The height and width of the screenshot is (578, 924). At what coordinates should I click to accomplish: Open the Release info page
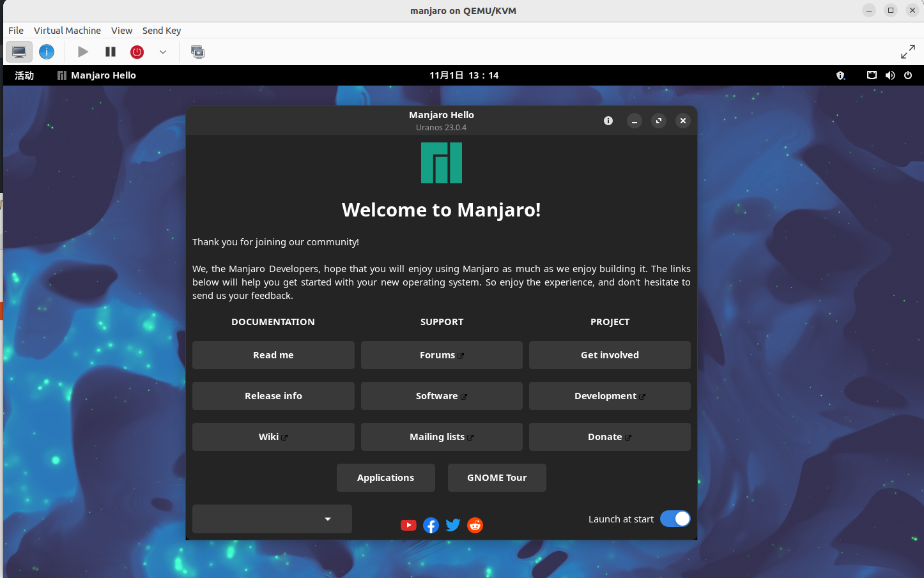tap(273, 396)
